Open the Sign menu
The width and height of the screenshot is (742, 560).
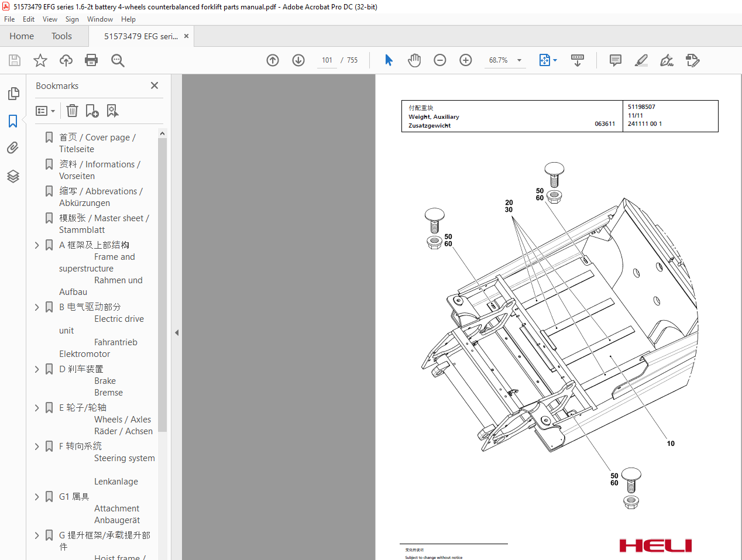(x=72, y=19)
